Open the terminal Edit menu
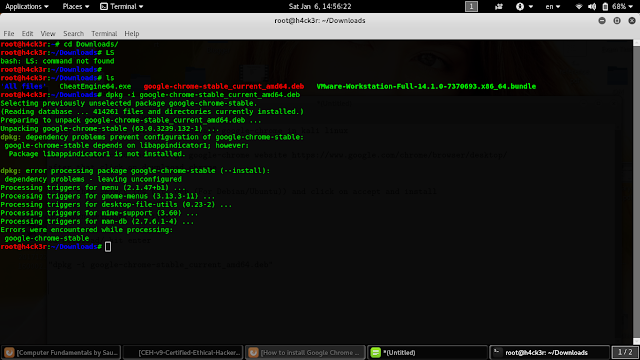Viewport: 640px width, 360px height. point(27,33)
